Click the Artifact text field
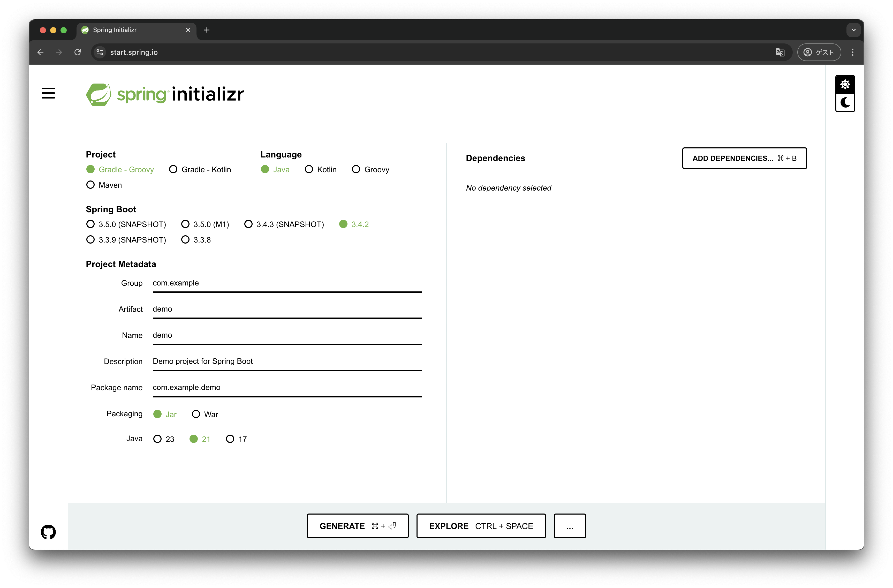Viewport: 893px width, 588px height. [287, 309]
